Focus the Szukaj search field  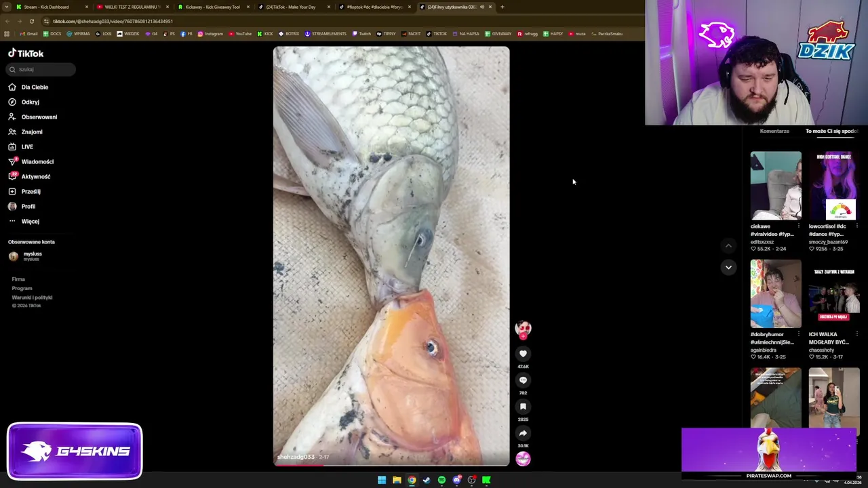click(41, 69)
